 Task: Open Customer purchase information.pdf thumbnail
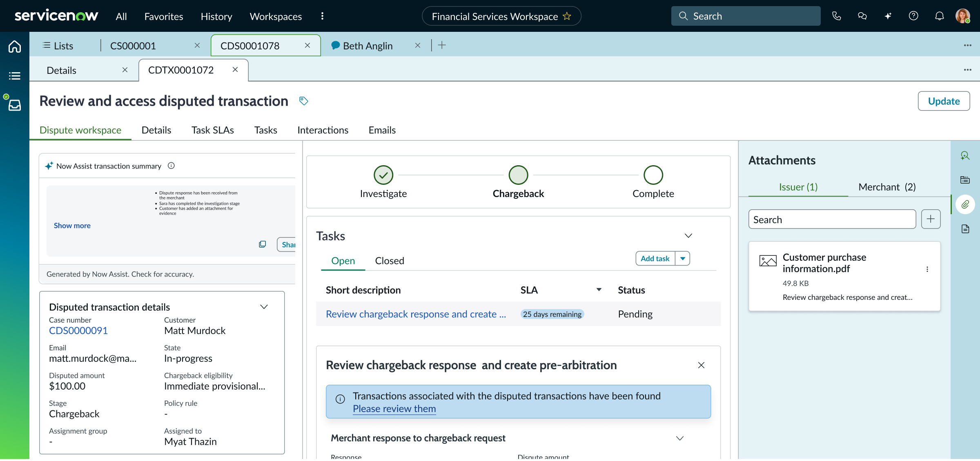point(768,261)
